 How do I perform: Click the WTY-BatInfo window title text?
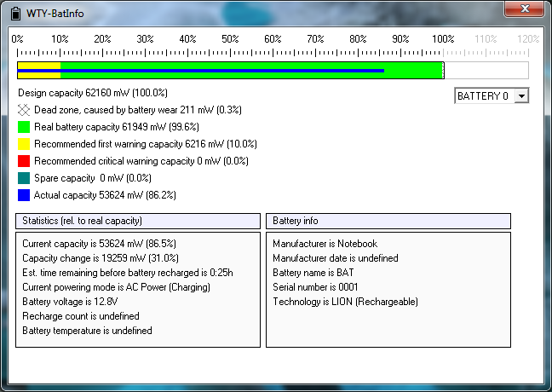[55, 14]
